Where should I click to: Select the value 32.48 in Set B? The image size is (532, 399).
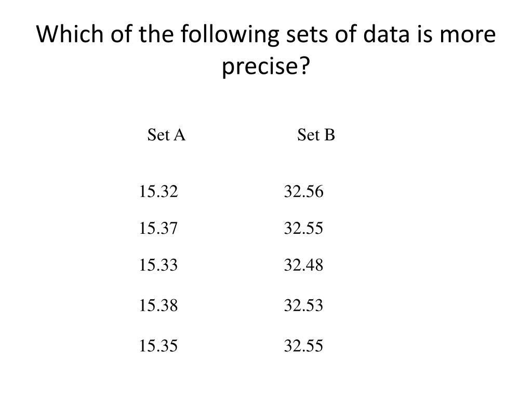(x=303, y=266)
